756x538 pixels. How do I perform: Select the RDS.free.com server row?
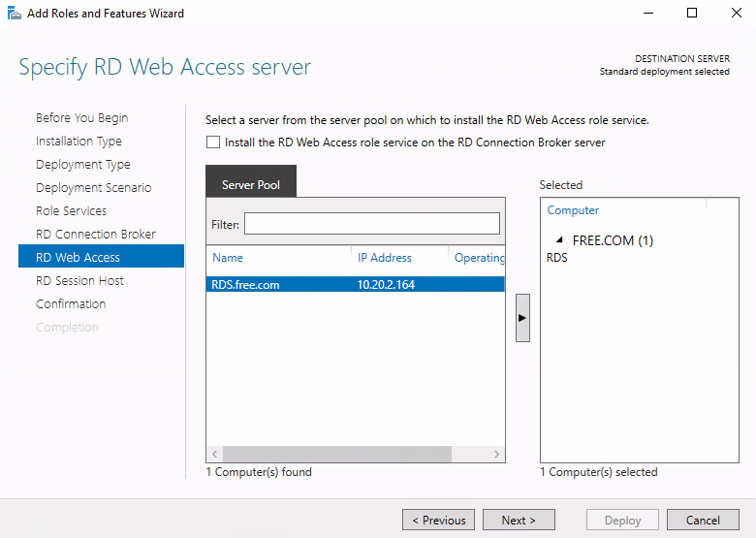356,284
